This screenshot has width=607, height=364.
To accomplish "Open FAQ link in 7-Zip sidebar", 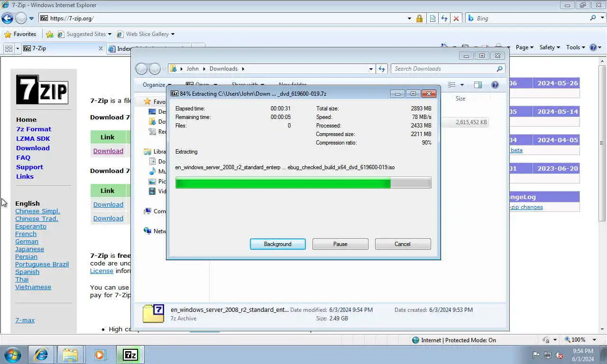I will click(x=23, y=157).
